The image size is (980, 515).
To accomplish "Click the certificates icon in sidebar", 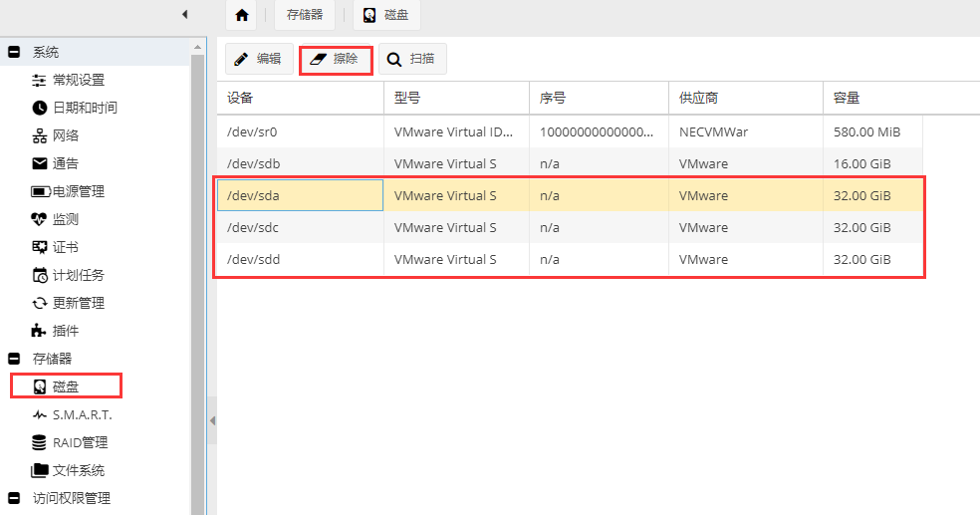I will pyautogui.click(x=40, y=247).
